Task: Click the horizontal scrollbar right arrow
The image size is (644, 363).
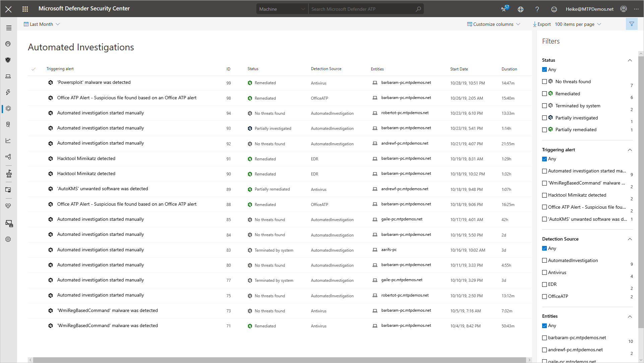Action: coord(529,360)
